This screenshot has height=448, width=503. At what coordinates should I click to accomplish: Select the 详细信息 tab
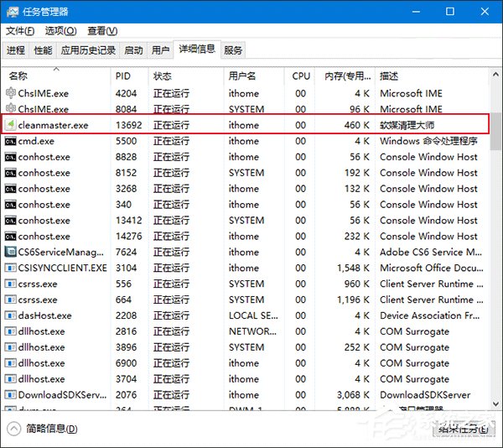197,49
